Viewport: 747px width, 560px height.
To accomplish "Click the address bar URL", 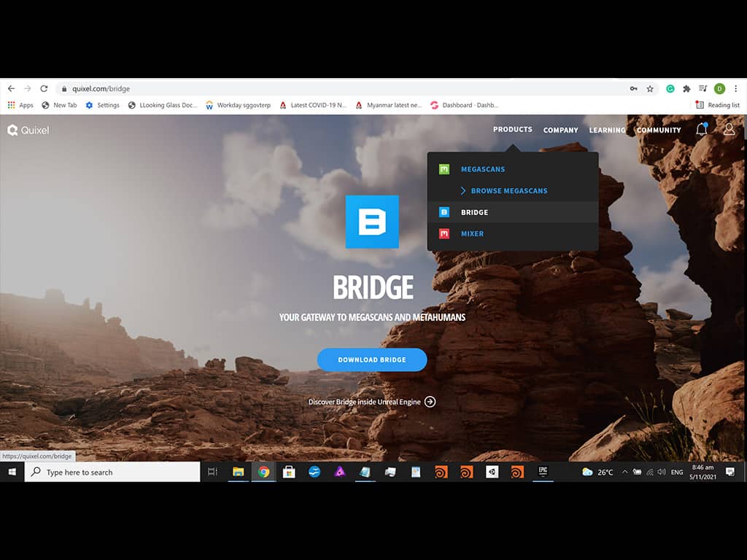I will pos(101,88).
